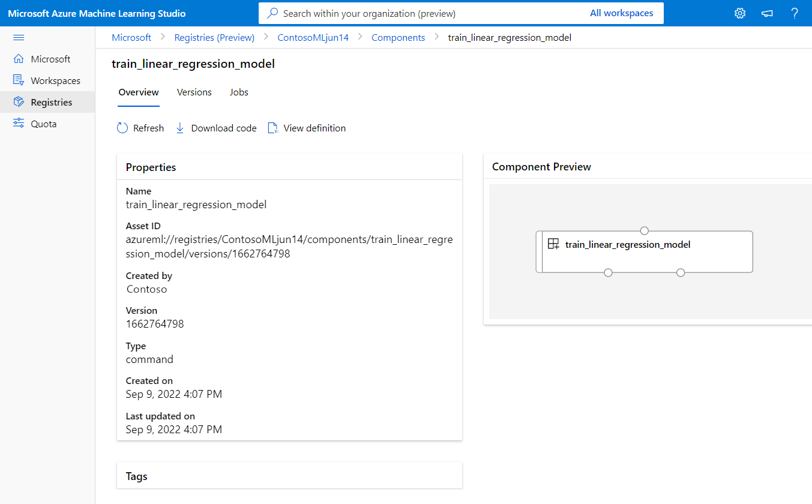
Task: Click the Version value 1662764798
Action: tap(155, 324)
